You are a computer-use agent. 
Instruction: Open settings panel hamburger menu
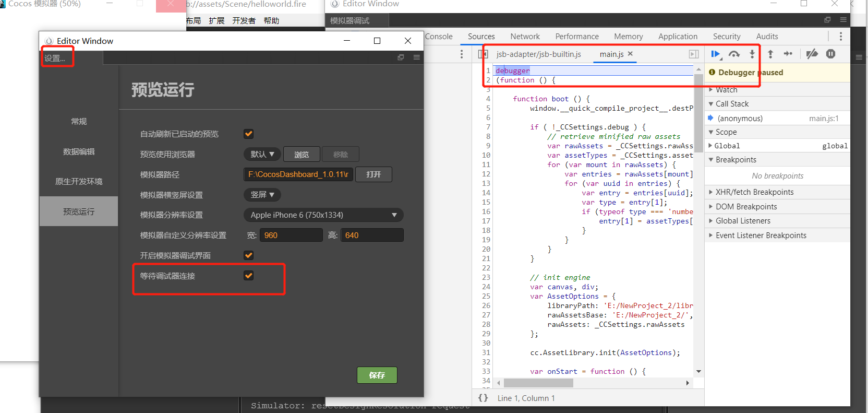(x=416, y=57)
